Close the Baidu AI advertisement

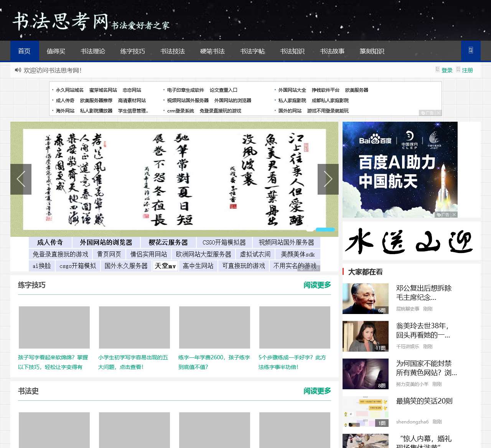pyautogui.click(x=454, y=215)
